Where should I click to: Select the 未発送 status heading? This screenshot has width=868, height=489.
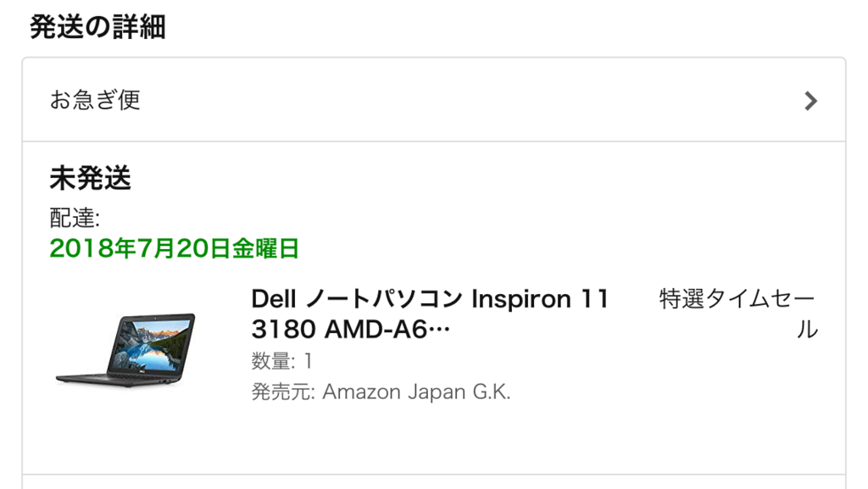point(90,178)
